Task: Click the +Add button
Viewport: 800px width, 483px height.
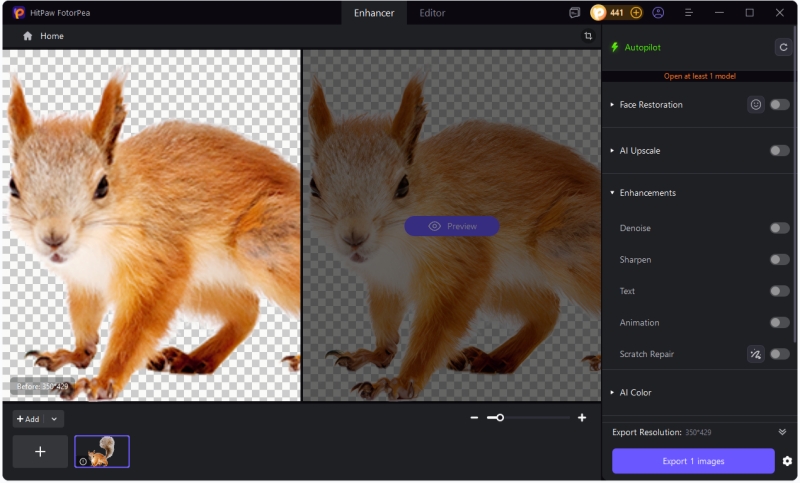Action: [x=29, y=419]
